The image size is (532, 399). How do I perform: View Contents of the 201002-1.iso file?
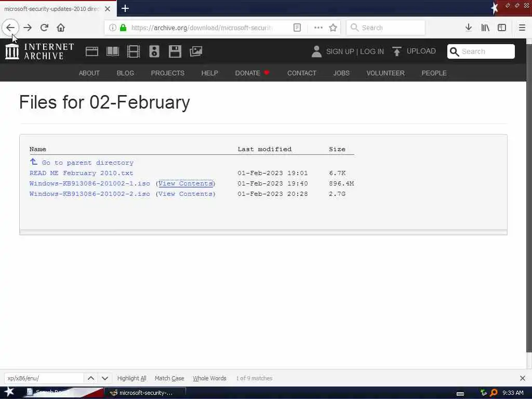click(x=185, y=183)
